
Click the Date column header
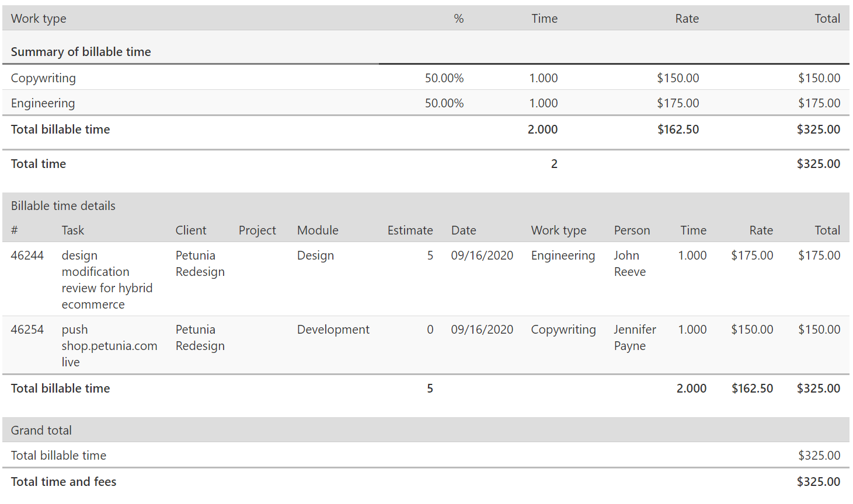point(464,230)
